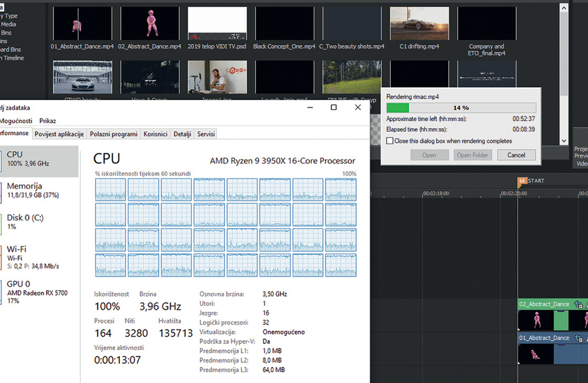
Task: Go to the Detalji tab
Action: pos(182,134)
